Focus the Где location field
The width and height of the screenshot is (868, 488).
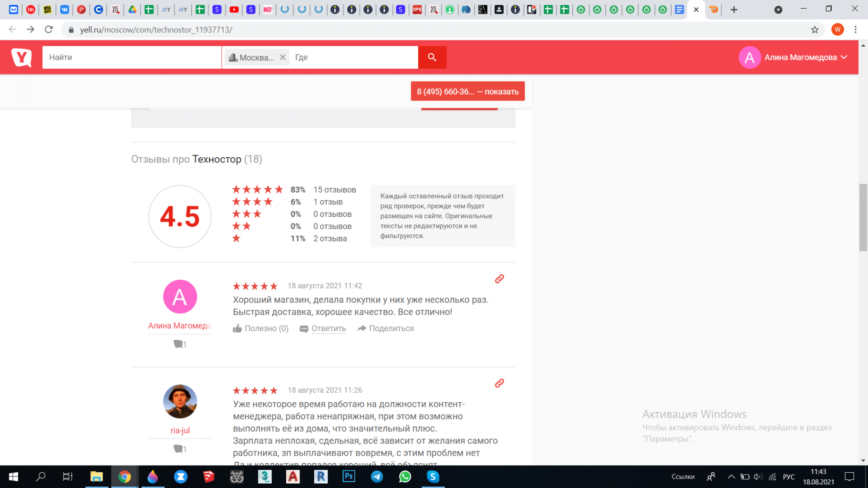pos(354,57)
